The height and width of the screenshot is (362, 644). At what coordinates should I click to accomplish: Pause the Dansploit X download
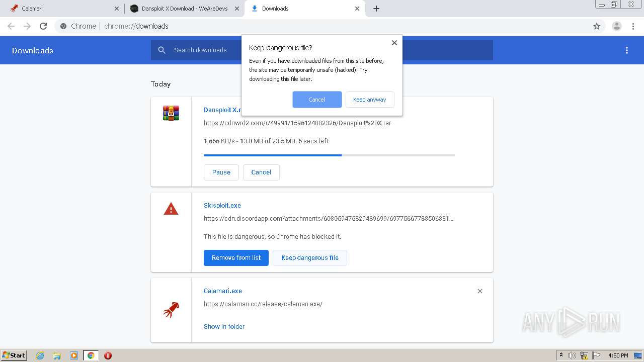221,172
